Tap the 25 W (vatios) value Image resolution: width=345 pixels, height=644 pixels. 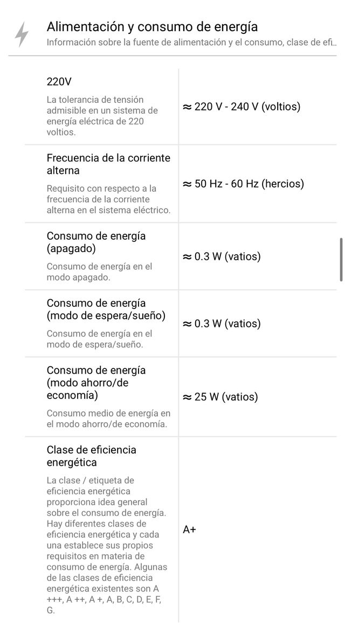click(x=220, y=397)
